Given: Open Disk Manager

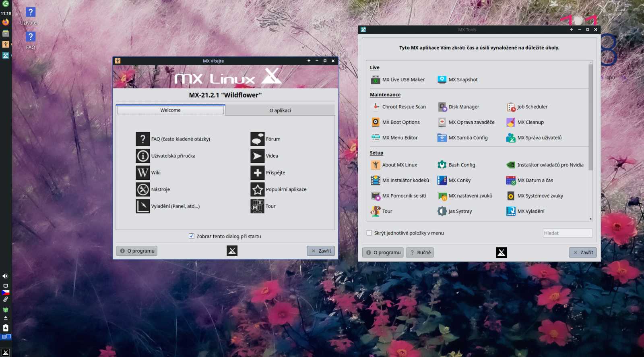Looking at the screenshot, I should (x=458, y=107).
